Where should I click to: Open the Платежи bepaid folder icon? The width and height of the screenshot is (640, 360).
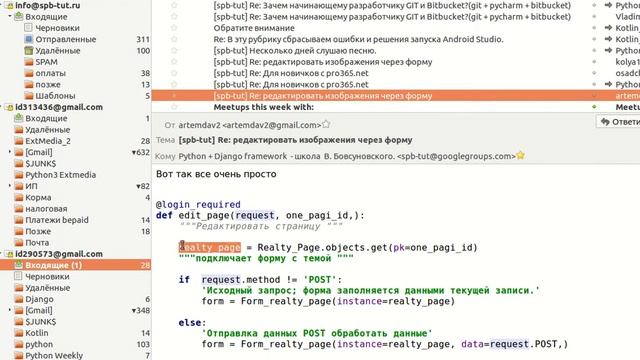[x=18, y=220]
